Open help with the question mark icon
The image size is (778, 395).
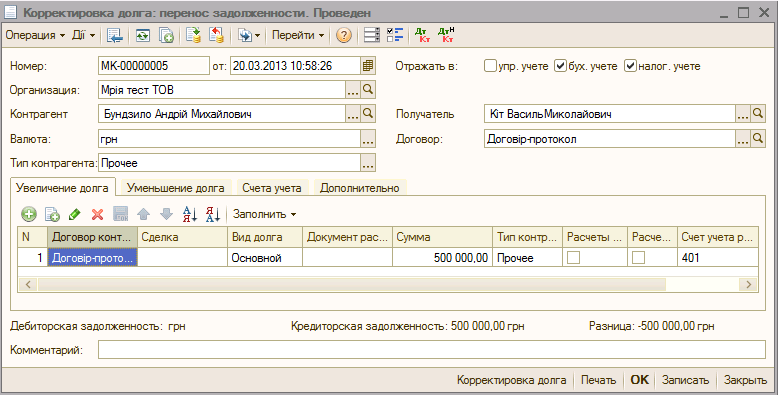(343, 35)
